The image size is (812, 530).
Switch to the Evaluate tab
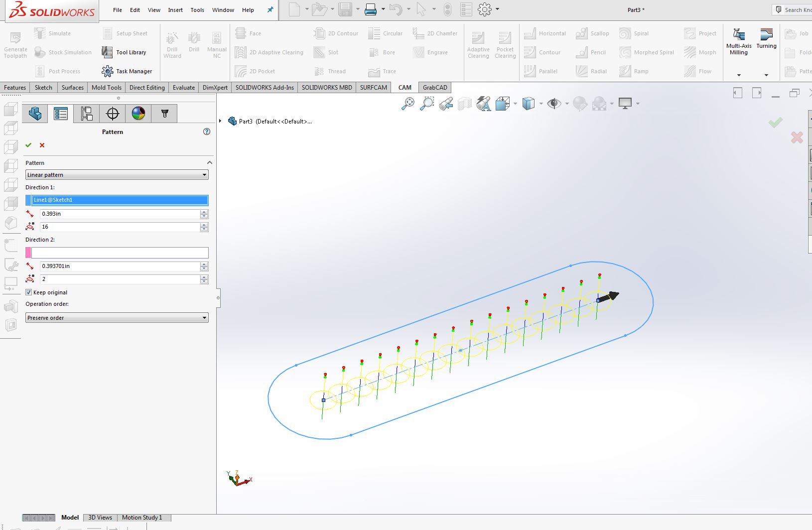click(x=184, y=87)
